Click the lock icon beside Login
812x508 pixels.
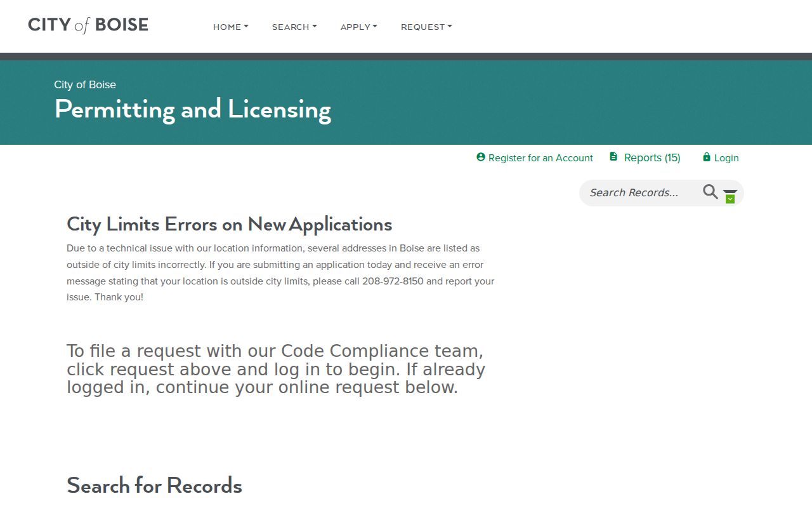(x=707, y=157)
